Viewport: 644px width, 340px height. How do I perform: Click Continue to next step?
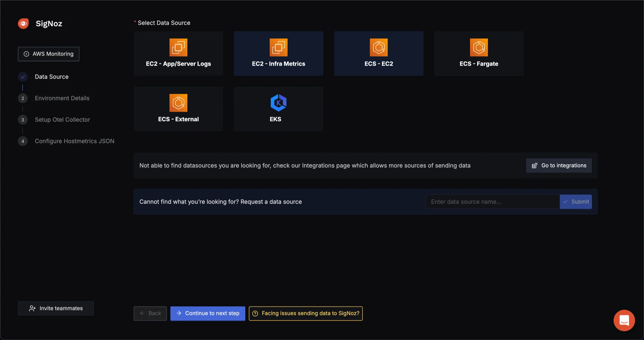tap(208, 314)
